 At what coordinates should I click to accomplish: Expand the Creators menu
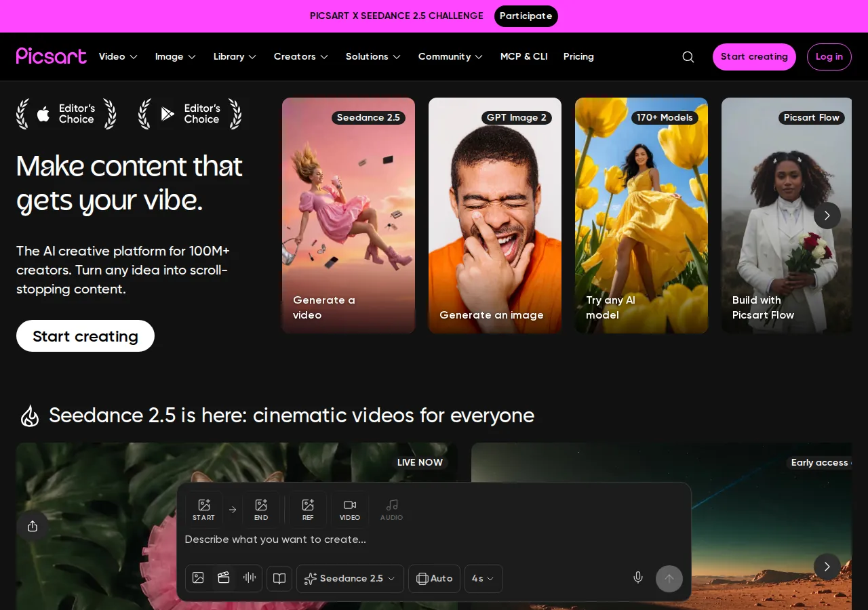(x=301, y=57)
